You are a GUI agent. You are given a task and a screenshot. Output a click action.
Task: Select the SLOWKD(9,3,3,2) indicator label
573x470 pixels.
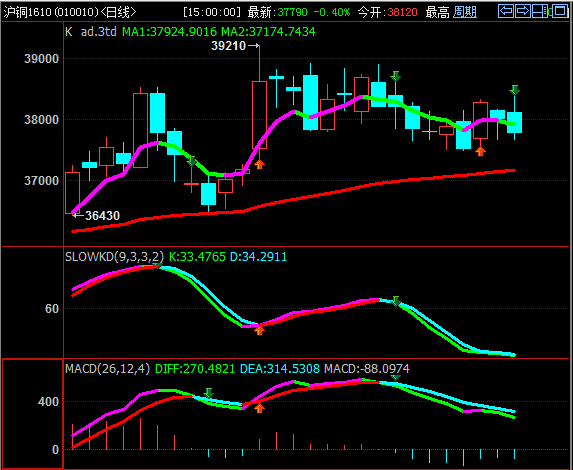coord(114,257)
